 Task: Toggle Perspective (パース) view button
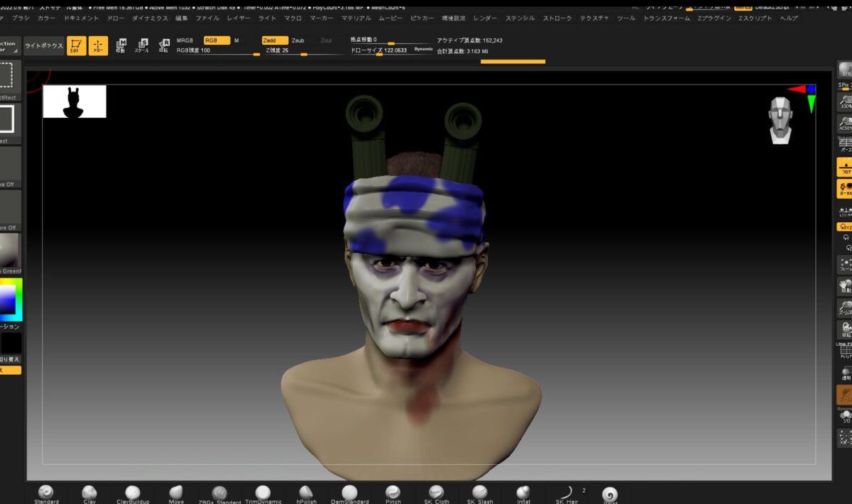845,146
